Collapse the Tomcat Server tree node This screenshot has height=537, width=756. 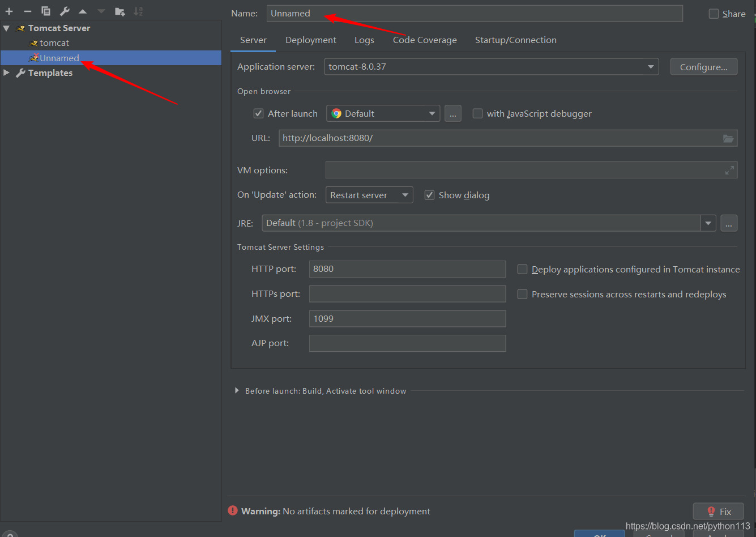coord(6,28)
